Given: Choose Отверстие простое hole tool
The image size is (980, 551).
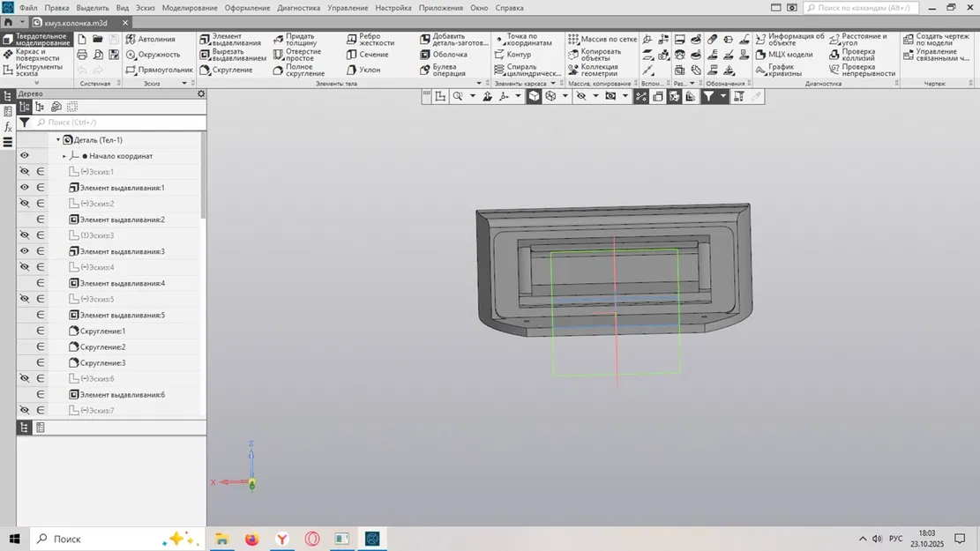Looking at the screenshot, I should [x=297, y=55].
